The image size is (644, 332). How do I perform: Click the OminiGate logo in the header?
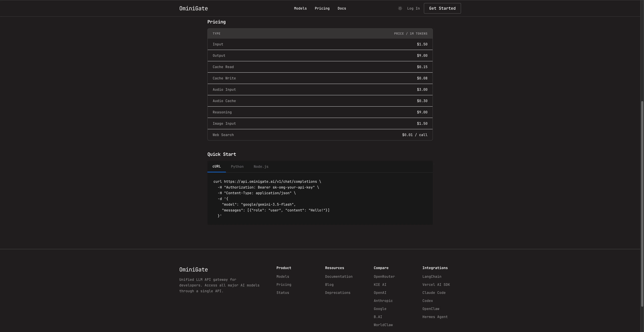193,8
